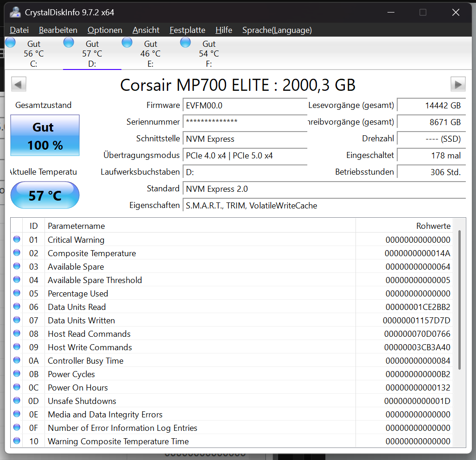
Task: Click the status orb for Composite Temperature
Action: (x=17, y=252)
